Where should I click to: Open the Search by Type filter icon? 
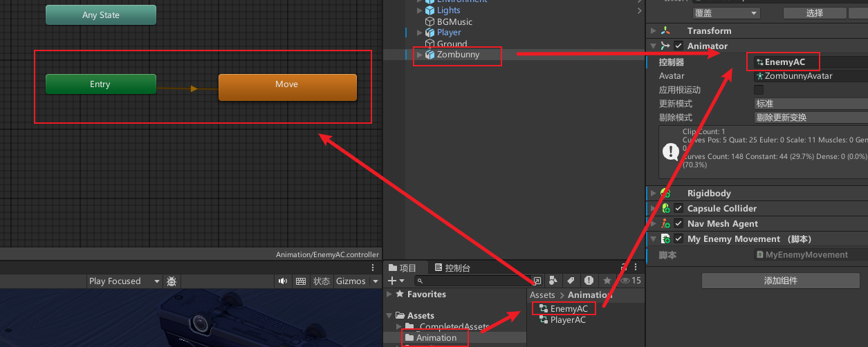pos(553,281)
